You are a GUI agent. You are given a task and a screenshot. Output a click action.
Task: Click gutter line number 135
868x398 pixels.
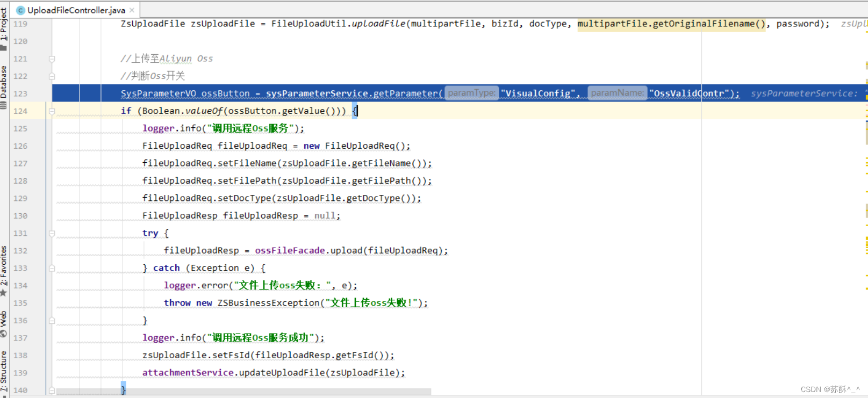point(20,303)
